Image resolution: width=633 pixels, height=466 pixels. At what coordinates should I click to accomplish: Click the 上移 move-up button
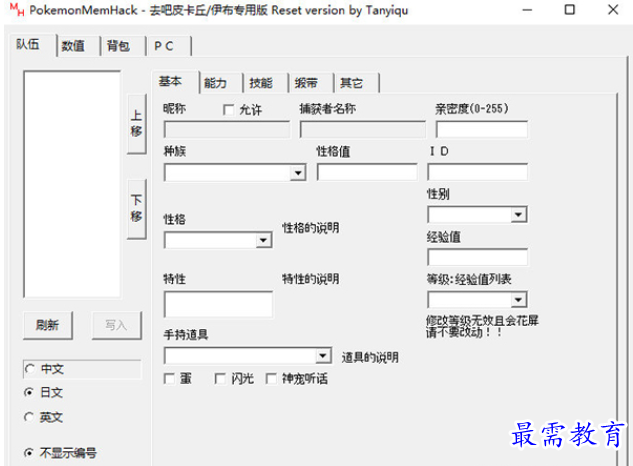click(x=136, y=124)
